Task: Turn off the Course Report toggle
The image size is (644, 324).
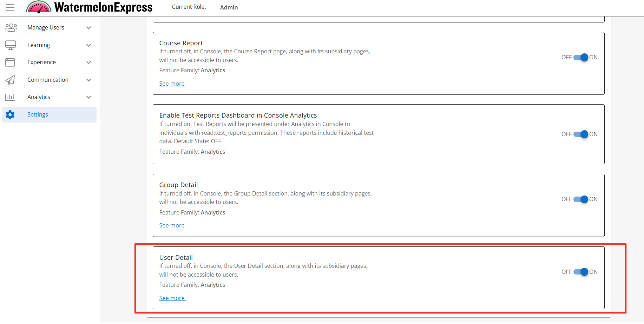Action: [x=581, y=57]
